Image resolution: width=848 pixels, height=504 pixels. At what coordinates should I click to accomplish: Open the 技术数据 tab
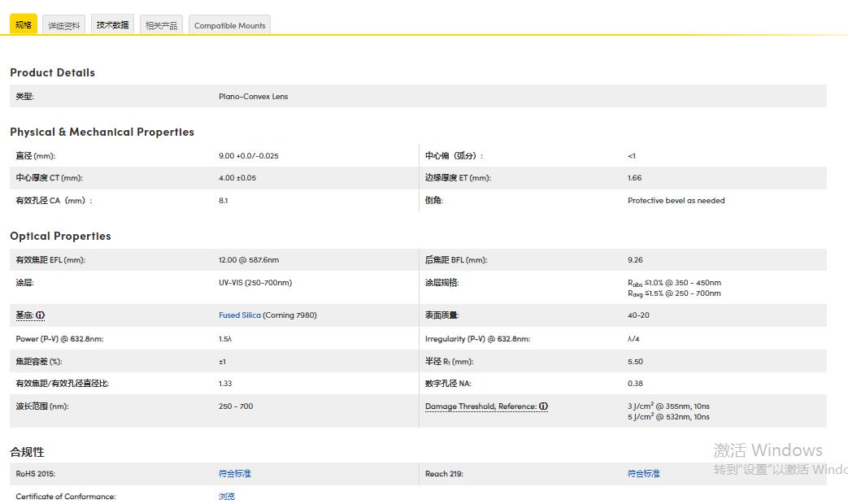click(112, 25)
